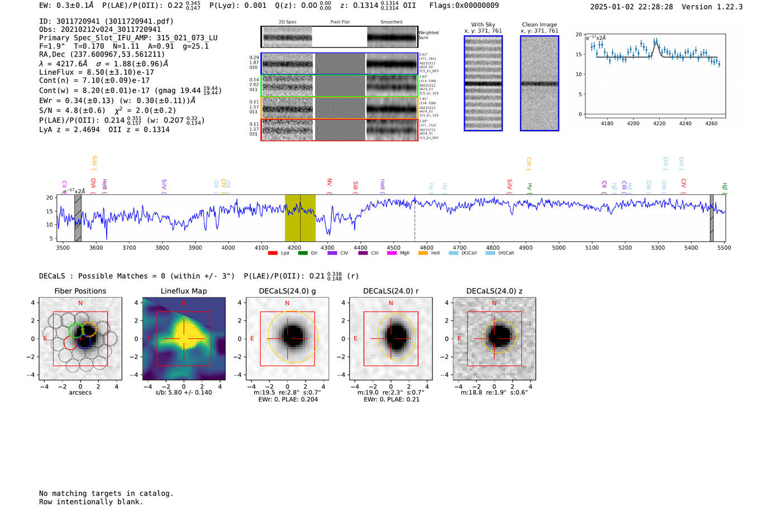782x532 pixels.
Task: Open the Lineflux Map image
Action: pos(184,339)
